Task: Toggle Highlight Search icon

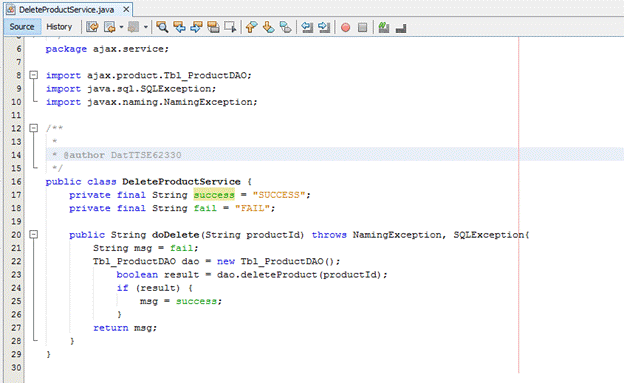Action: (213, 27)
